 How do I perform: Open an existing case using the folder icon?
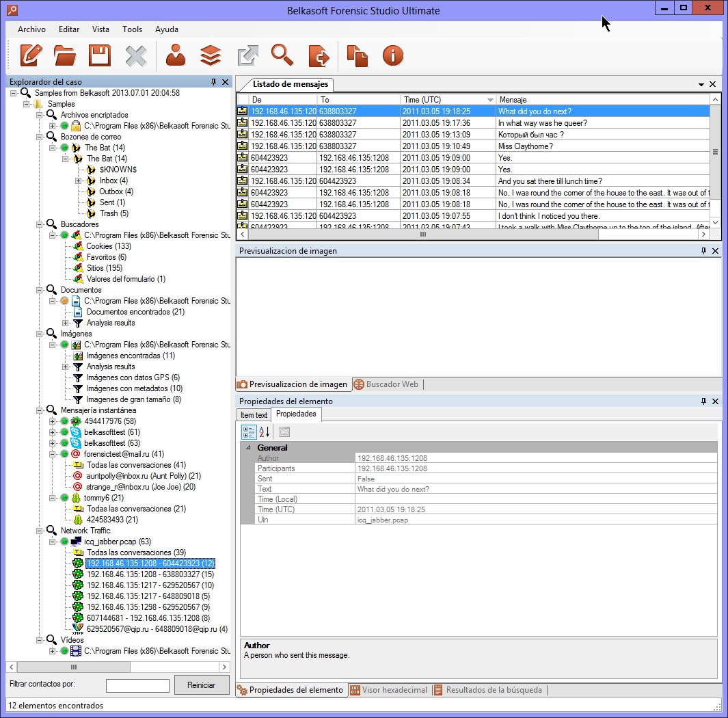tap(65, 55)
